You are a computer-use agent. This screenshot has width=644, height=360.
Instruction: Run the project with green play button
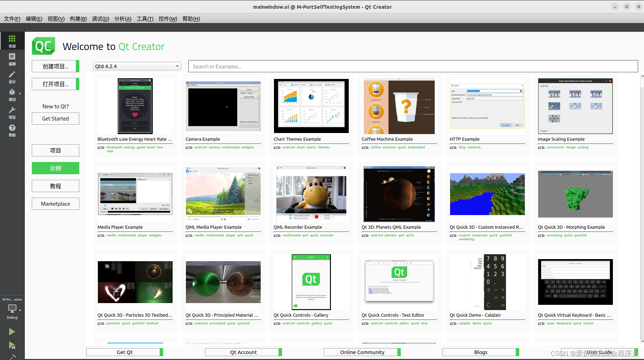pyautogui.click(x=12, y=332)
